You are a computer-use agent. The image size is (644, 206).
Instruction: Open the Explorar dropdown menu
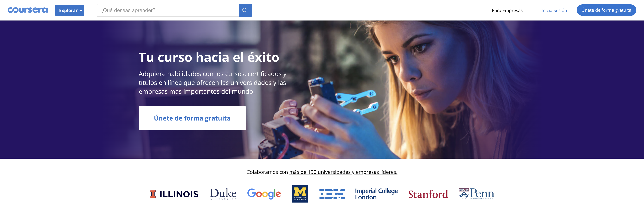[x=70, y=10]
